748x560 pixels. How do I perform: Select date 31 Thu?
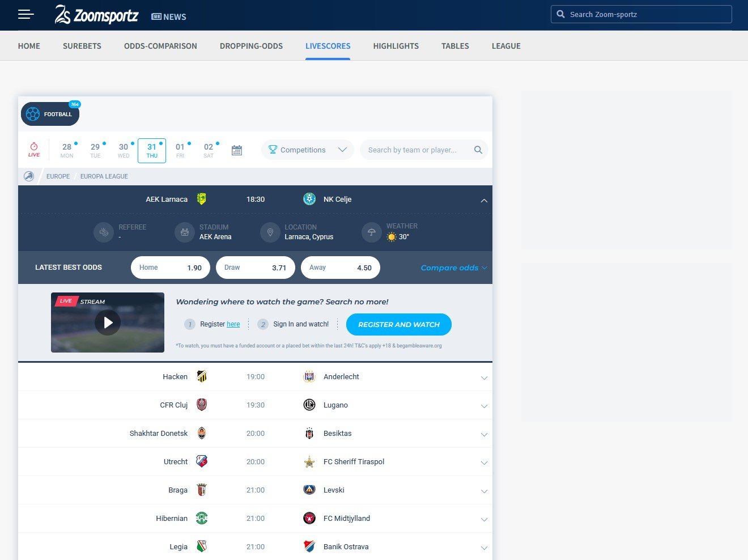[x=152, y=150]
